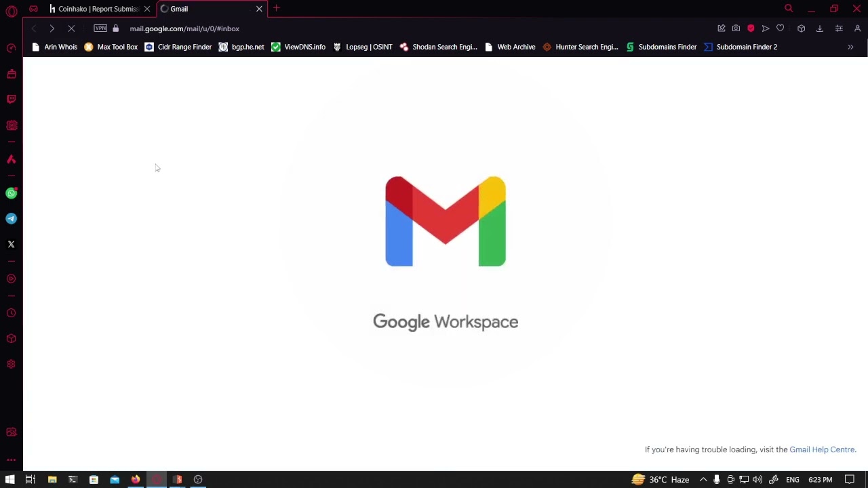Open Max Tool Box bookmark
Viewport: 868px width, 488px height.
click(x=111, y=47)
